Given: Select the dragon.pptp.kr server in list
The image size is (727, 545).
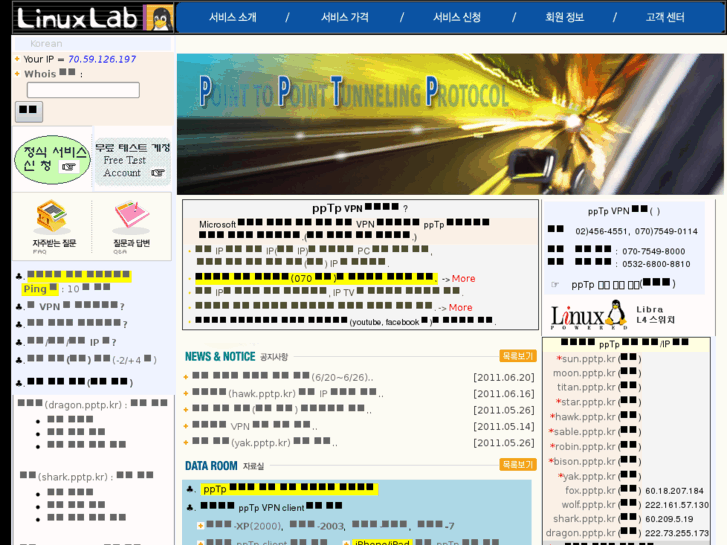Looking at the screenshot, I should (593, 533).
